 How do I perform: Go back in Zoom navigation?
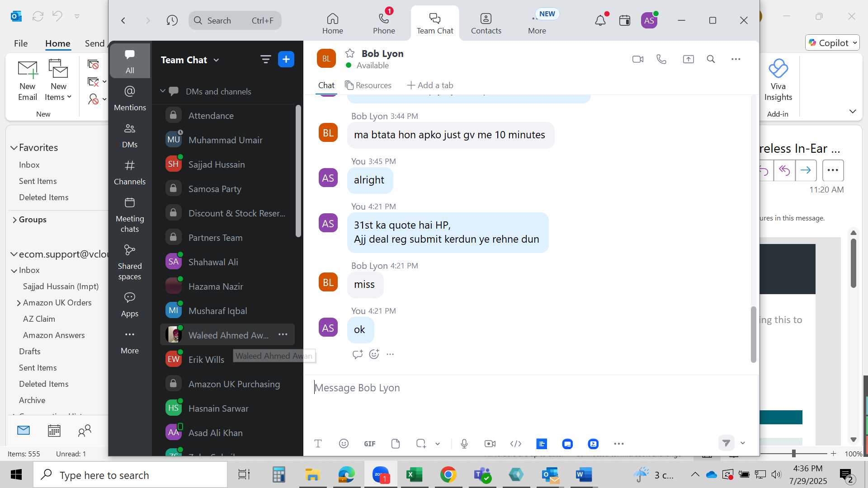123,20
